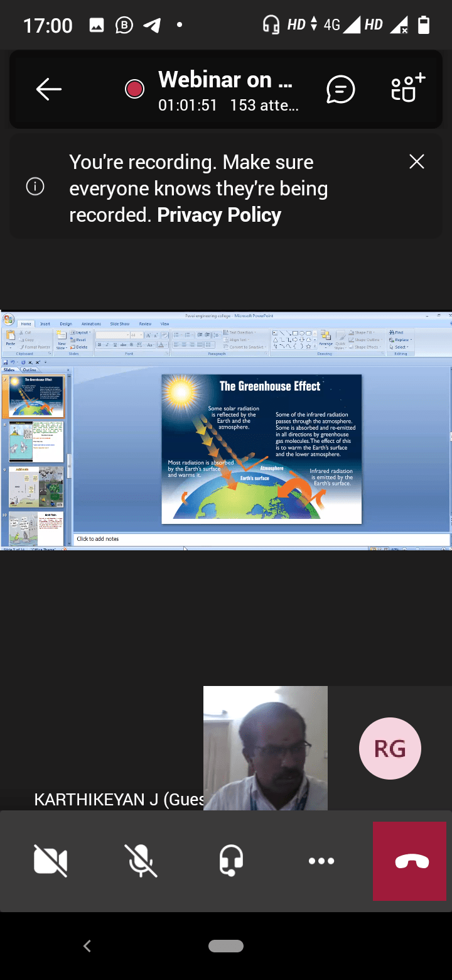This screenshot has height=980, width=452.
Task: Tap the shared Greenhouse Effect slide
Action: 262,449
